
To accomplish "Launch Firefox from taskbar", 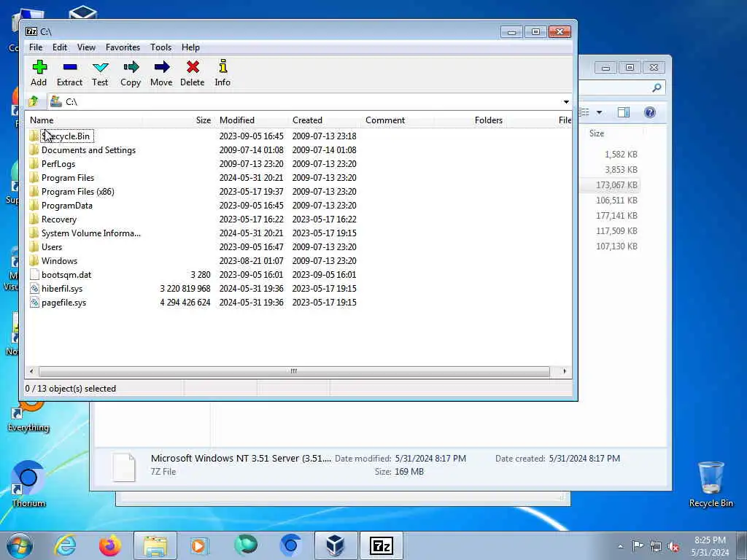I will click(x=109, y=545).
